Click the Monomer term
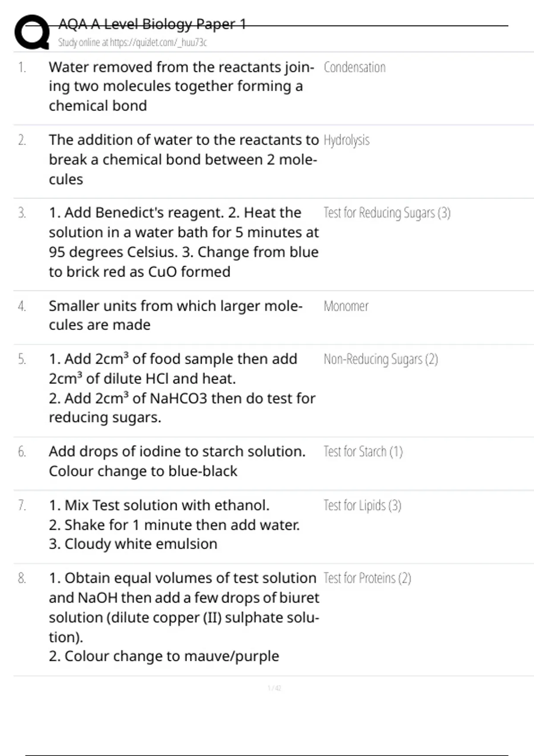Viewport: 534px width, 756px height. click(346, 306)
